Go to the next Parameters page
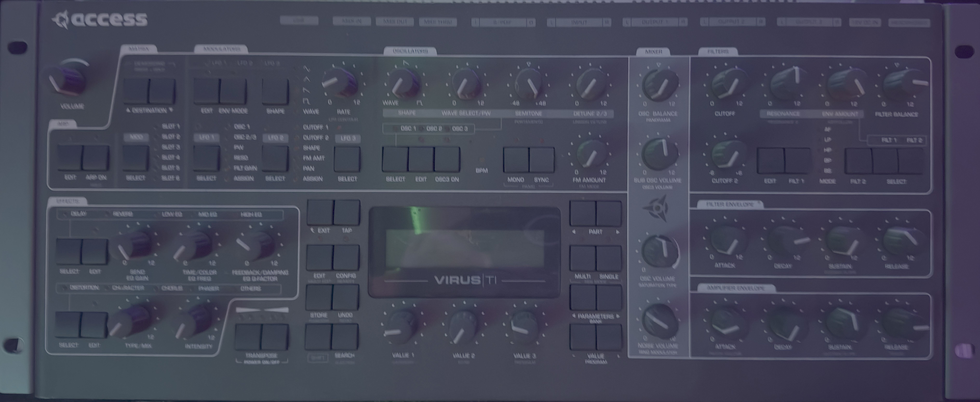The image size is (980, 402). click(x=609, y=298)
